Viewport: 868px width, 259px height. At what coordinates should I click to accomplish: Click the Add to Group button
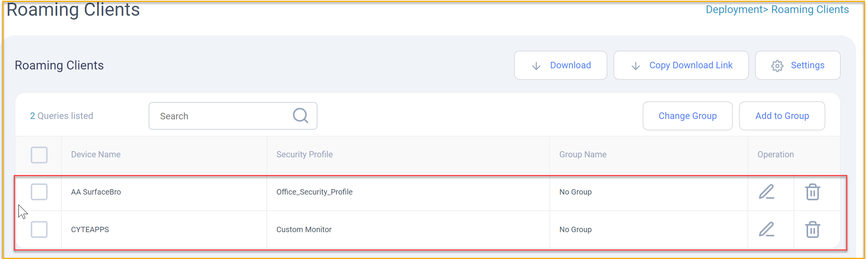(x=782, y=116)
